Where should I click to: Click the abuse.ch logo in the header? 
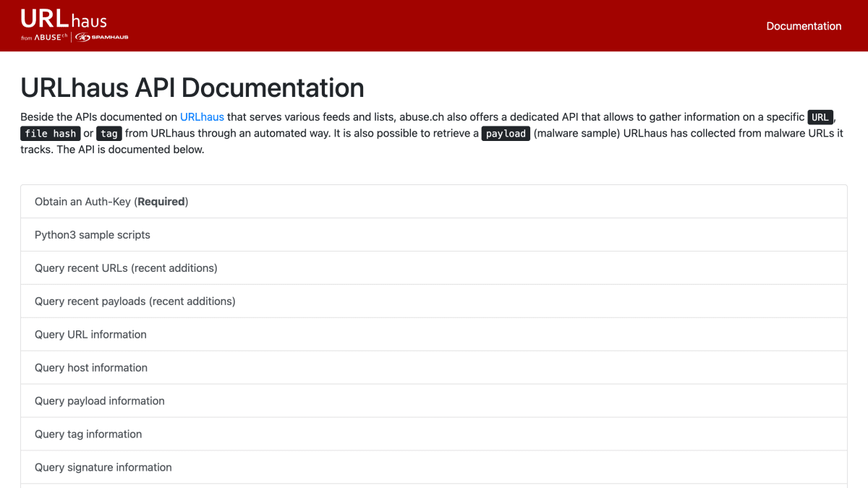pos(51,38)
